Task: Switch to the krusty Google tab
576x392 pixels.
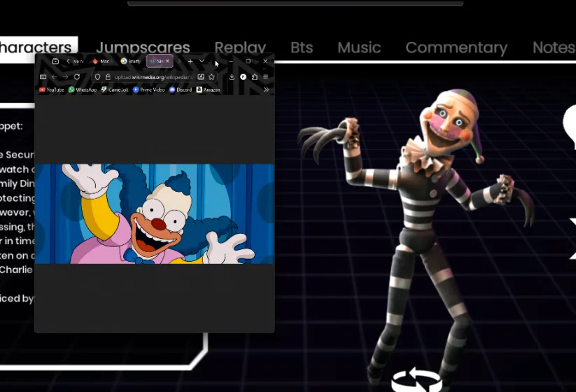Action: pos(131,62)
